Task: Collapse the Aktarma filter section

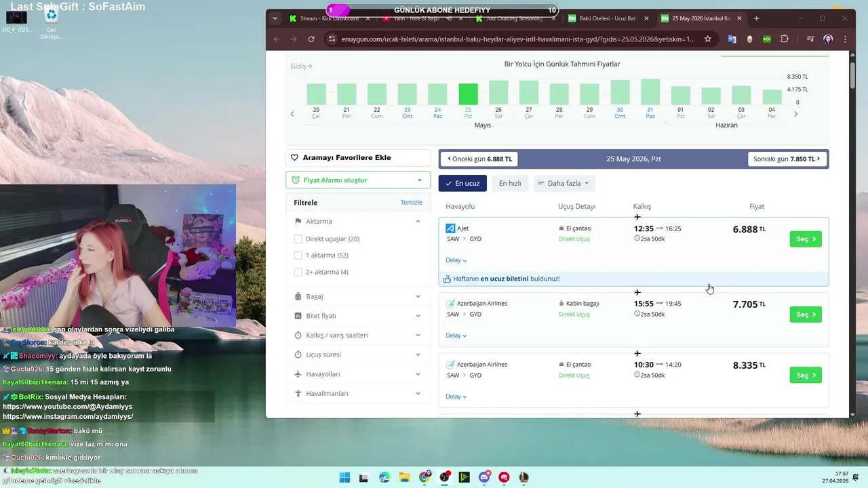Action: coord(418,221)
